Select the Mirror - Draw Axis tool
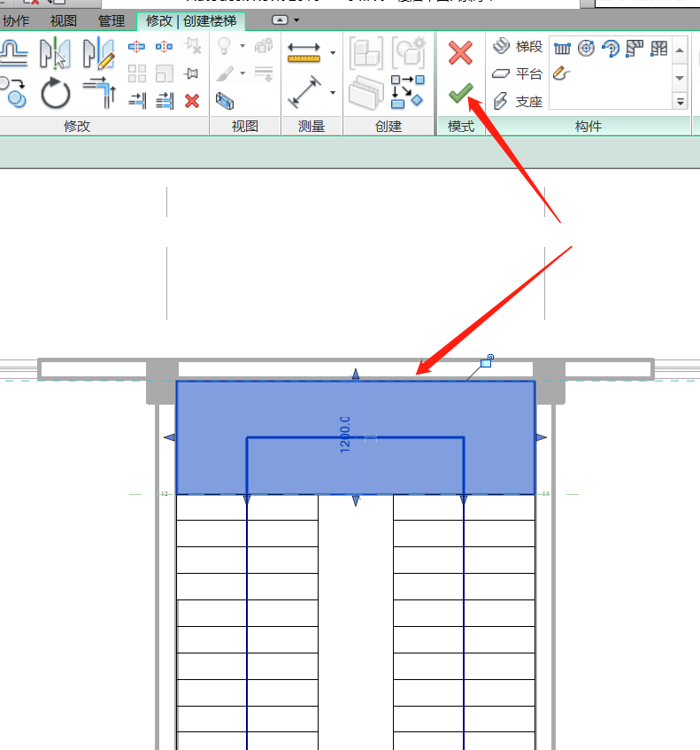700x750 pixels. point(98,53)
